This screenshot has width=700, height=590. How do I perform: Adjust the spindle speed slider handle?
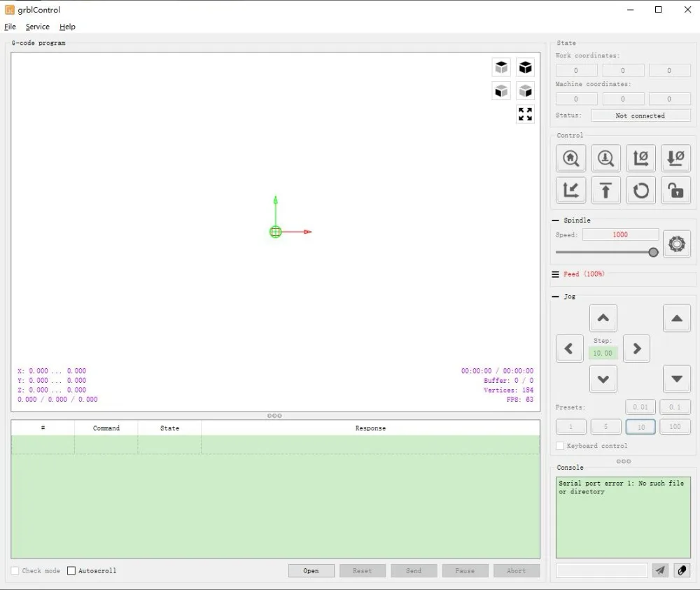coord(653,253)
